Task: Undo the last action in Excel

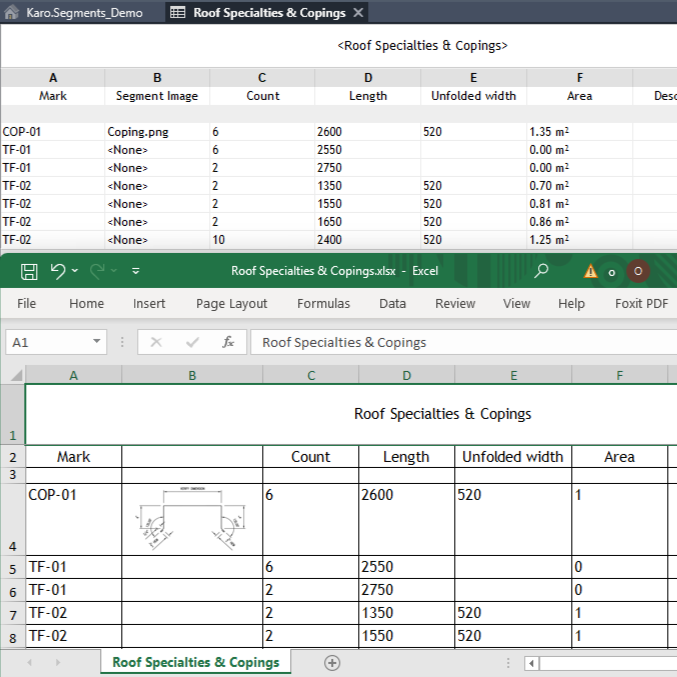Action: [58, 271]
